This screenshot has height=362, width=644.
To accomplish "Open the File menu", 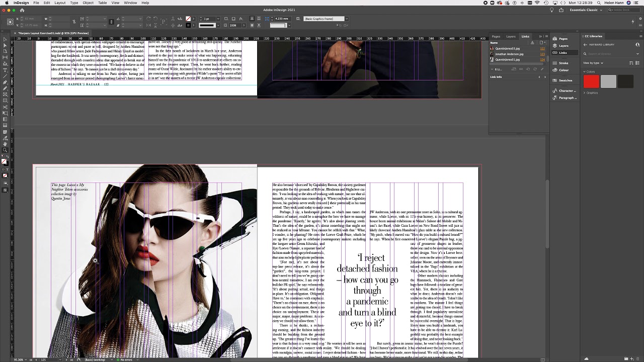I will pos(36,3).
